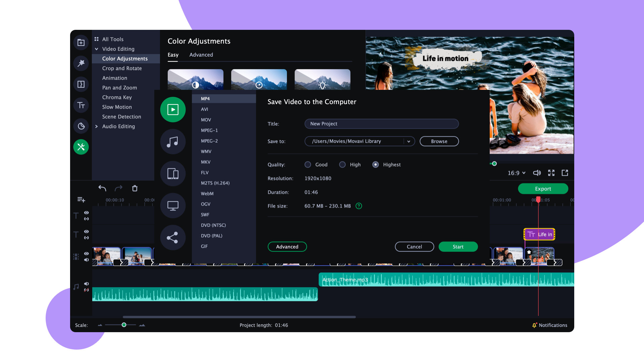The image size is (644, 362).
Task: Select MOV format from the list
Action: 206,120
